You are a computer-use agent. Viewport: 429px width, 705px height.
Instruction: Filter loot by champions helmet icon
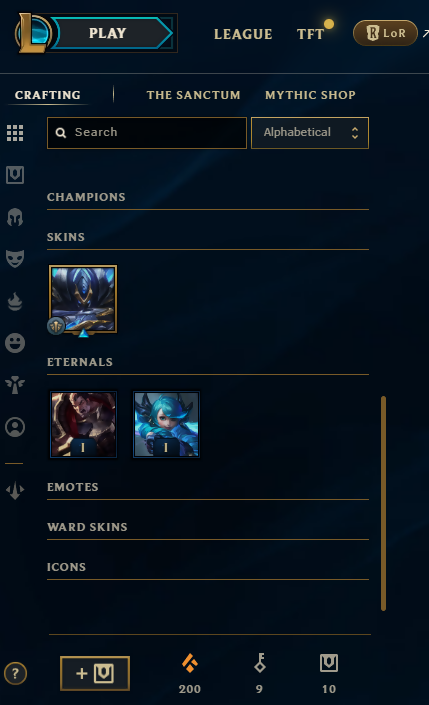(x=15, y=217)
